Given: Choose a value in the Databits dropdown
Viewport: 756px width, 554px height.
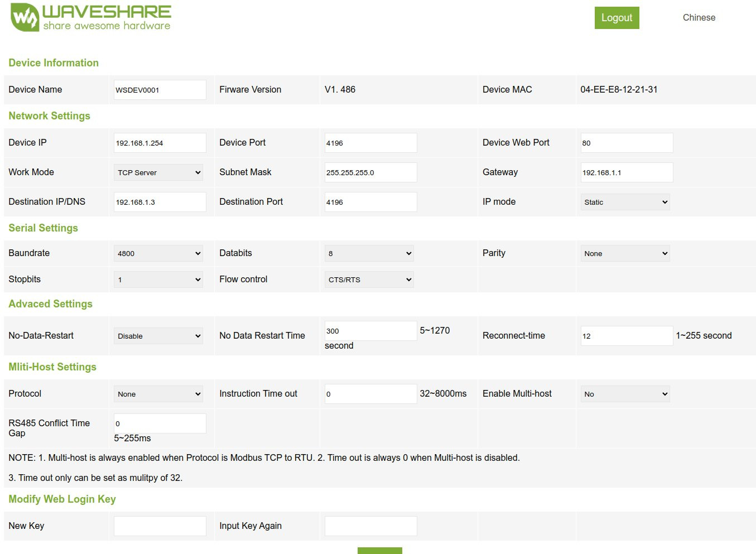Looking at the screenshot, I should pyautogui.click(x=369, y=253).
